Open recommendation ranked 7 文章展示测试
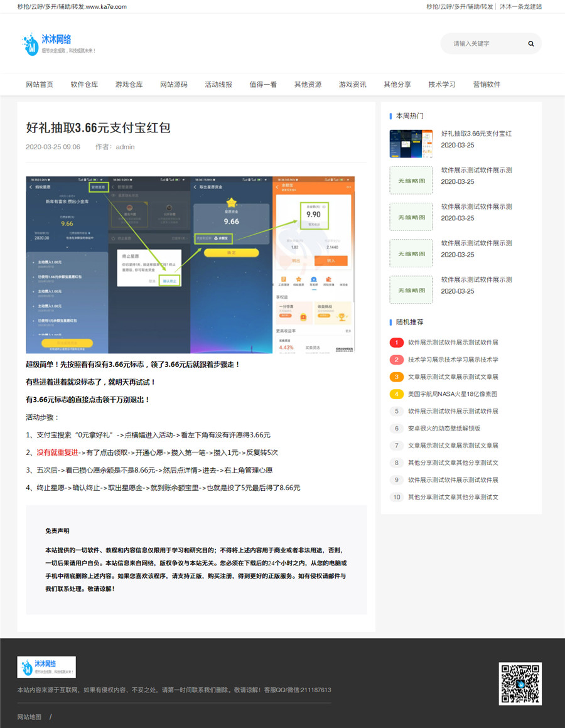Screen dimensions: 565x728 453,446
